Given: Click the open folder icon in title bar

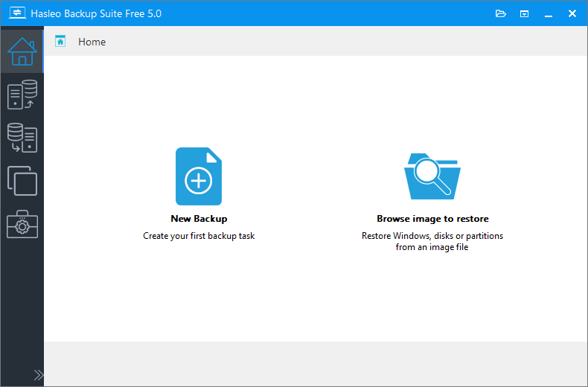Looking at the screenshot, I should [501, 14].
